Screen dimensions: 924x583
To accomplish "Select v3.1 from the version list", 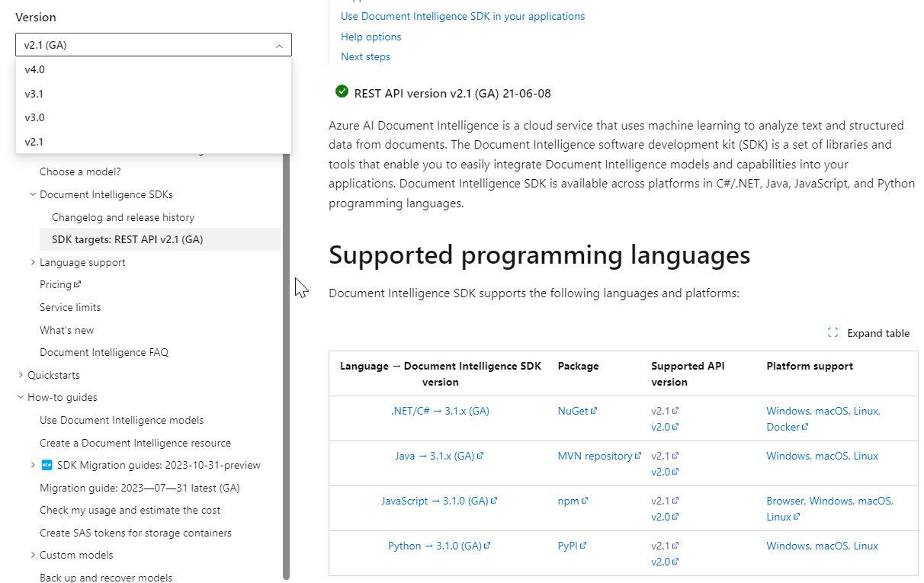I will pos(153,94).
